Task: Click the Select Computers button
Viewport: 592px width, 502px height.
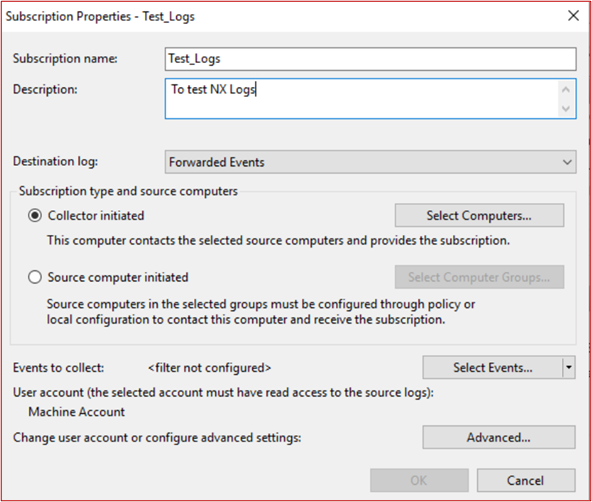Action: pyautogui.click(x=479, y=216)
